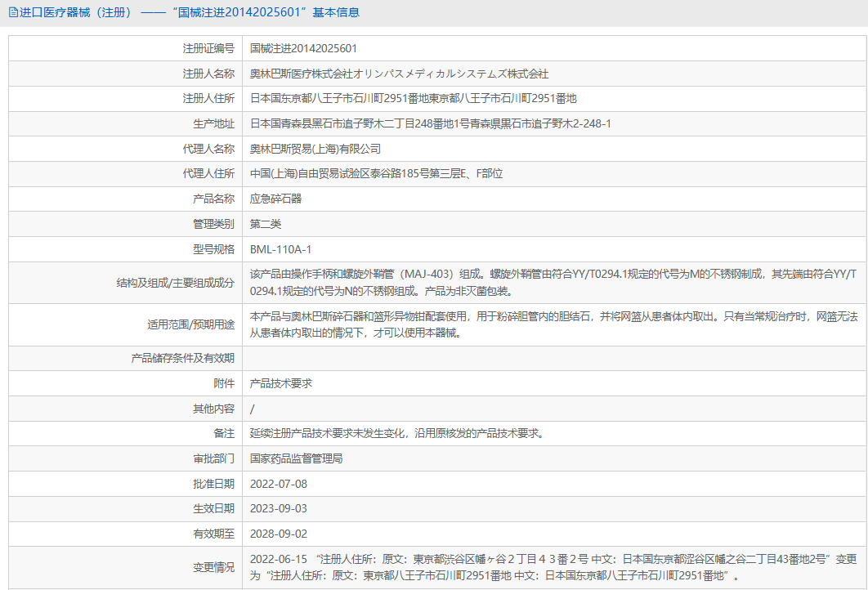Click the 代理人住所 label
Image resolution: width=868 pixels, height=590 pixels.
208,174
